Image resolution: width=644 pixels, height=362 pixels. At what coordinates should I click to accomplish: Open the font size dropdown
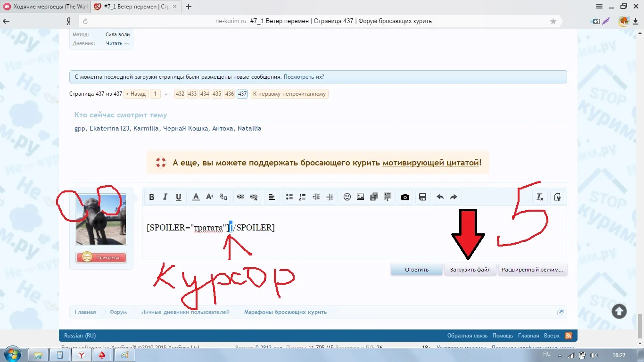tap(210, 197)
